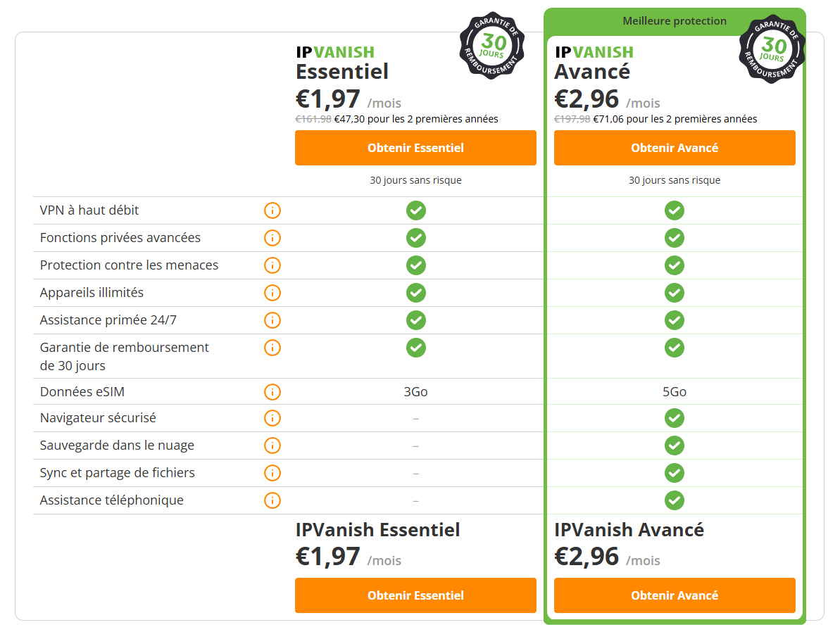
Task: Click info icon for Garantie de remboursement
Action: click(x=272, y=348)
